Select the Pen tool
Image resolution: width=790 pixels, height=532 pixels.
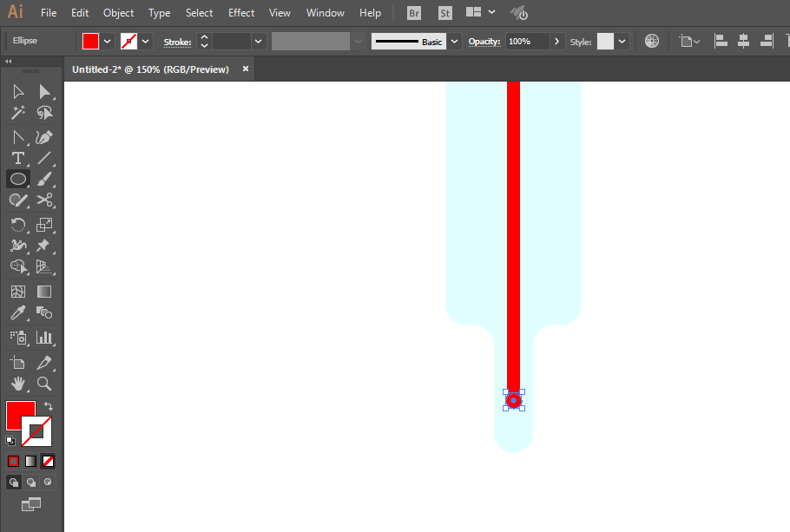(18, 137)
